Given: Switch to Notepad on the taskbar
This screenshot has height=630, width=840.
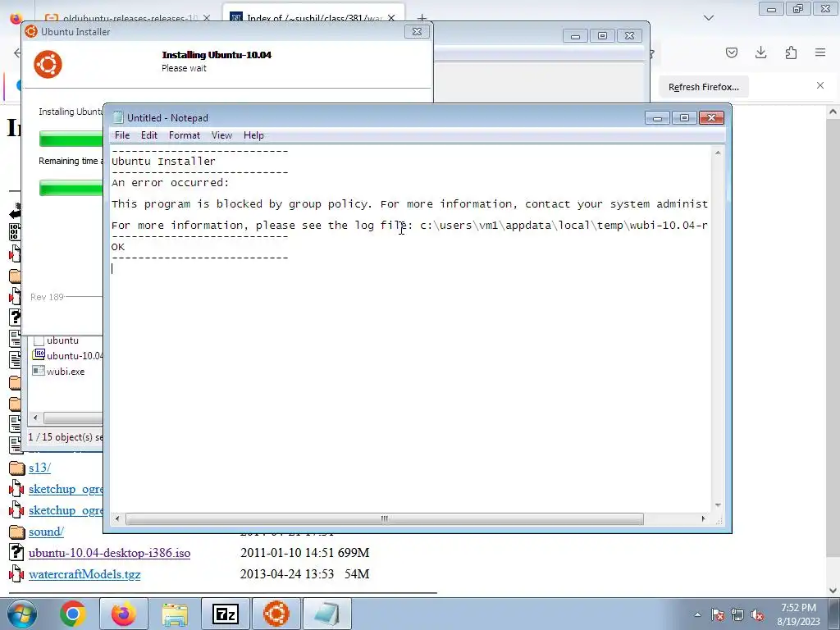Looking at the screenshot, I should pos(327,614).
